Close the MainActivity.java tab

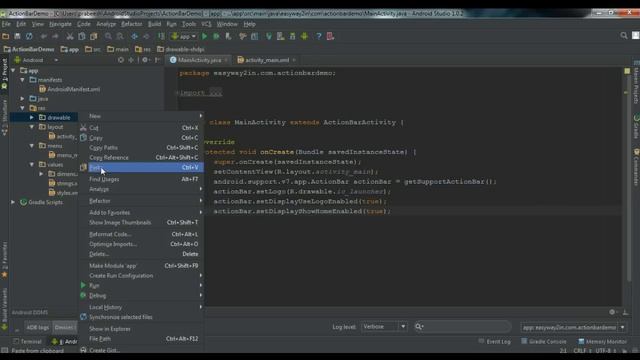click(226, 60)
